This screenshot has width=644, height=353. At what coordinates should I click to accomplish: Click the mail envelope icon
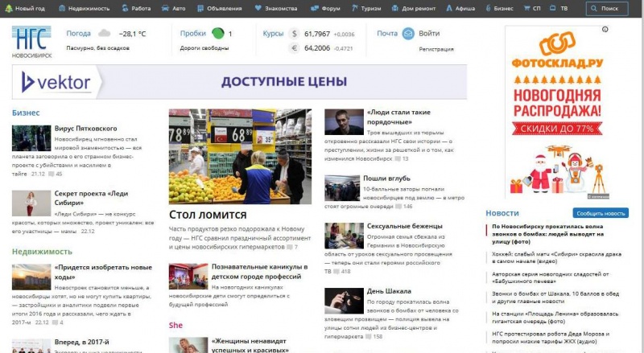coord(408,34)
